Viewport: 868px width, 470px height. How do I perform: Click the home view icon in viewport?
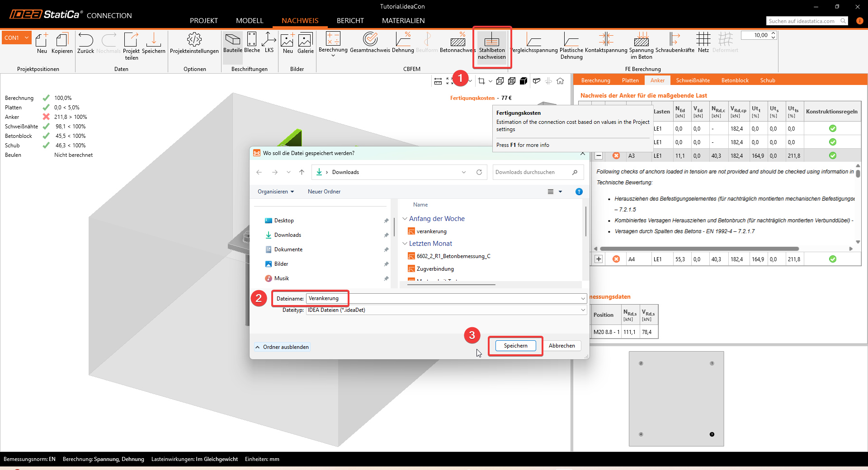point(560,81)
